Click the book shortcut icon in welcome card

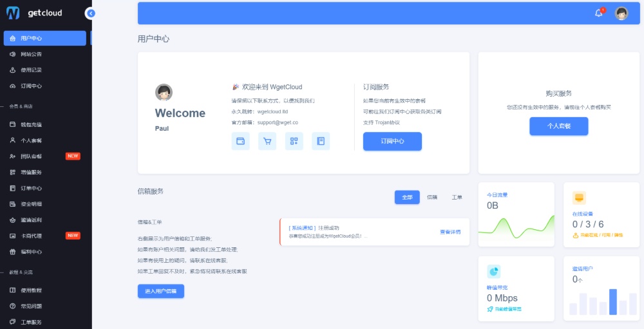coord(321,141)
